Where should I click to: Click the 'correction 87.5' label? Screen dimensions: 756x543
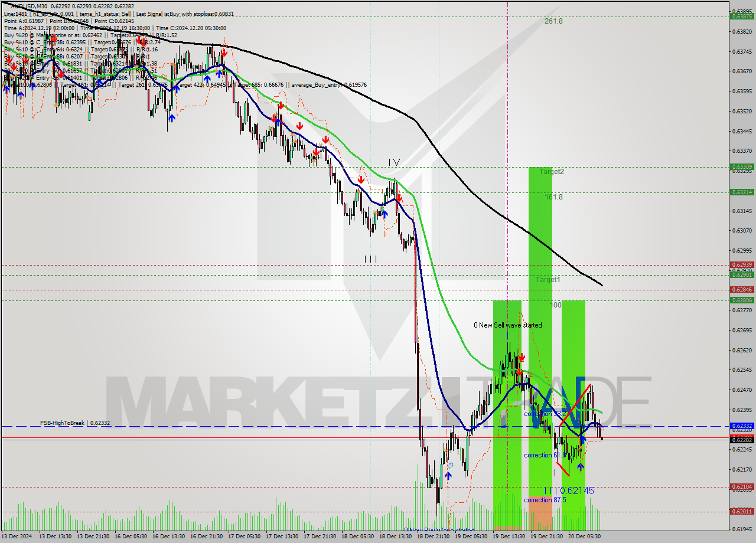545,499
